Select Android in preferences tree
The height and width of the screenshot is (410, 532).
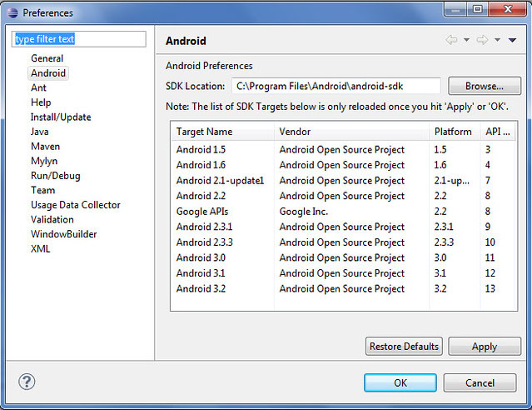point(48,73)
